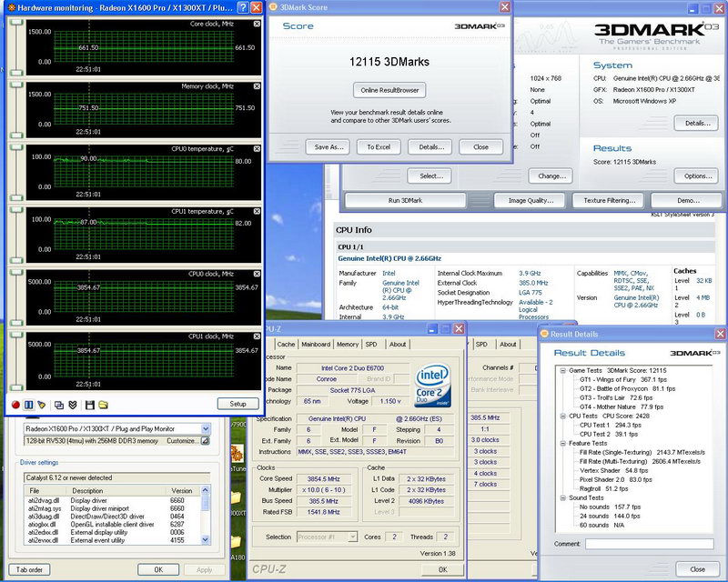The image size is (728, 582).
Task: Click the Tab order button
Action: (x=29, y=569)
